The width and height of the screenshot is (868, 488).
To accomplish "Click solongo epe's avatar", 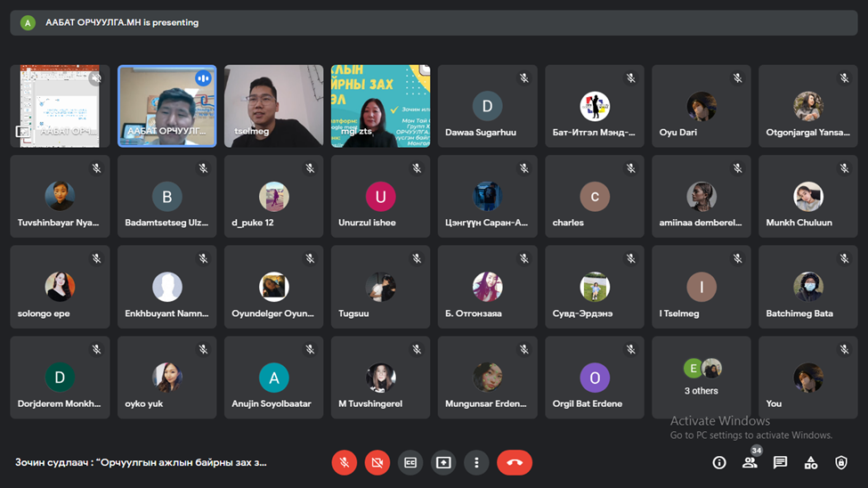I will pos(60,287).
